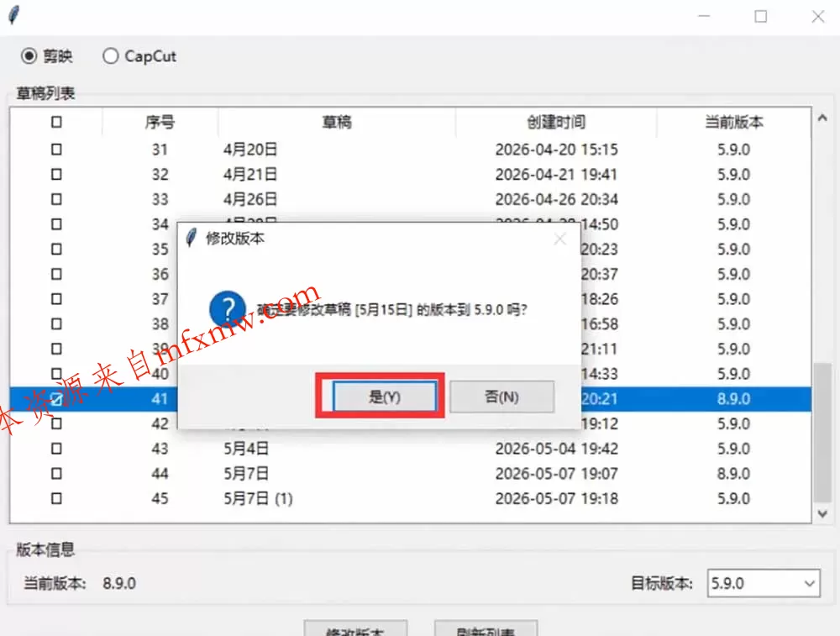Check the box for row 31
This screenshot has width=840, height=636.
(56, 149)
